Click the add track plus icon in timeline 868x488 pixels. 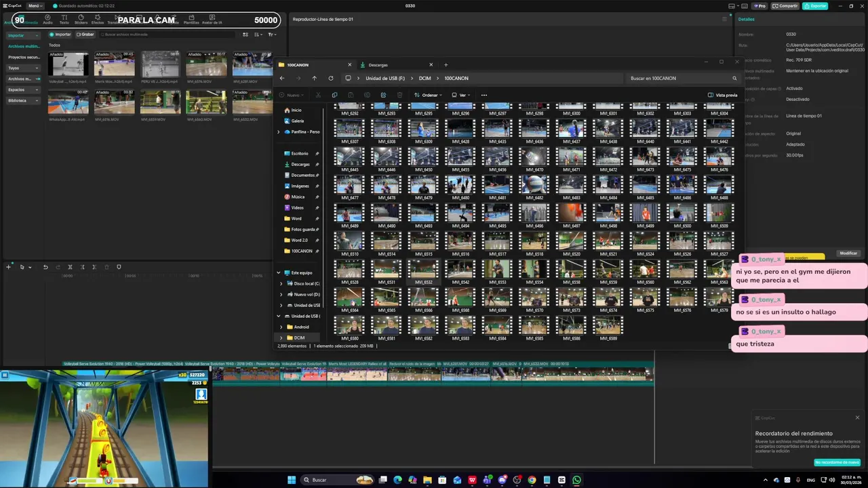(x=9, y=267)
